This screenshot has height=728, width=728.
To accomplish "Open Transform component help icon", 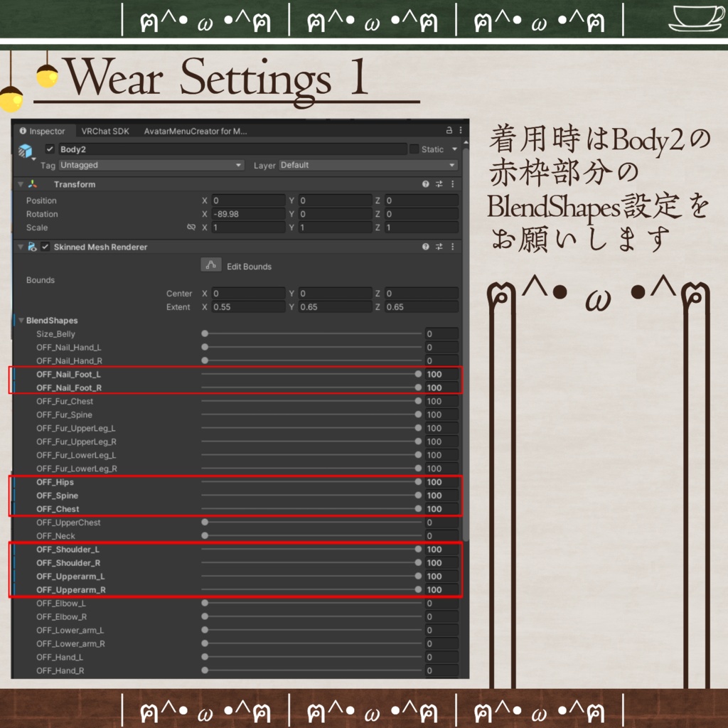I will [x=425, y=184].
